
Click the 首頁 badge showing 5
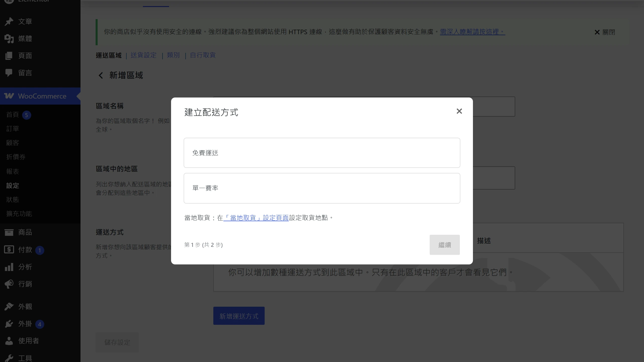click(x=26, y=115)
